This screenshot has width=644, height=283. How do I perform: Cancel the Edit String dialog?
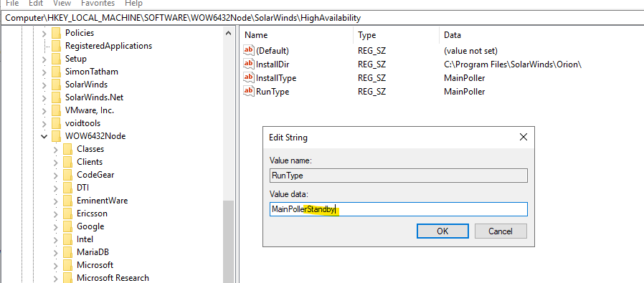coord(501,231)
